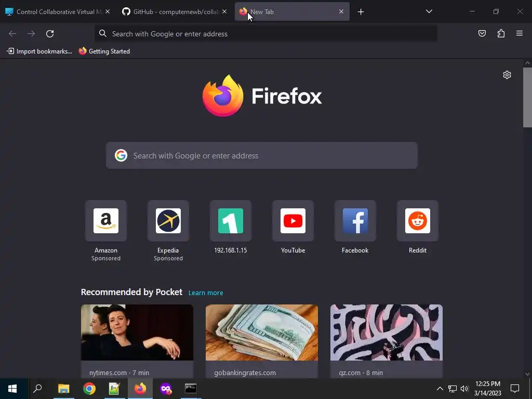The height and width of the screenshot is (399, 532).
Task: Follow the Pocket Learn more link
Action: 206,293
